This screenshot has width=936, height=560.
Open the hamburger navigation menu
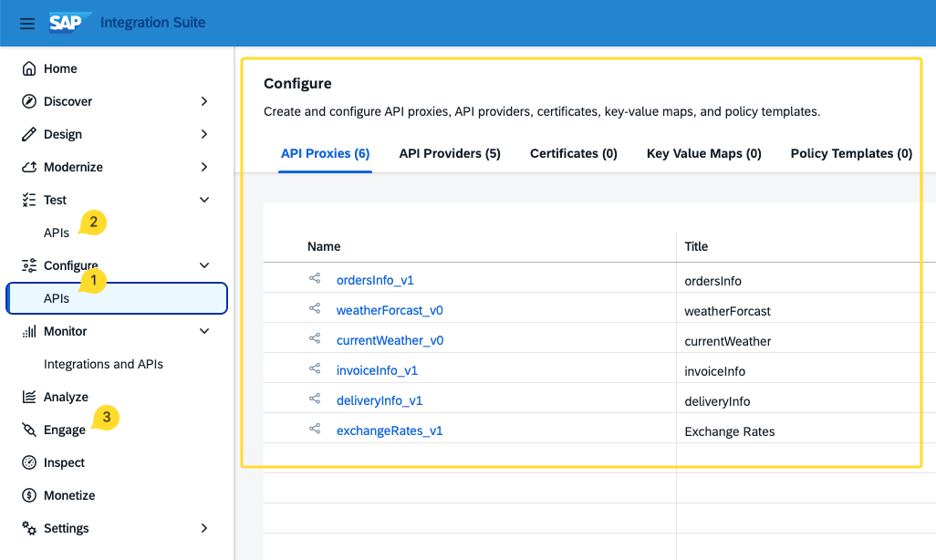[x=27, y=24]
